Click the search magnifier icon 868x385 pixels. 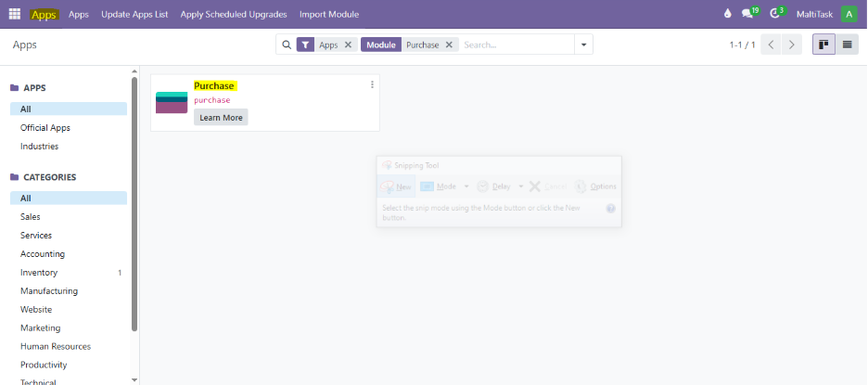[286, 45]
